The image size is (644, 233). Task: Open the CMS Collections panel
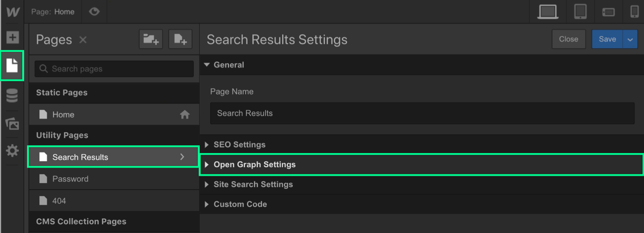tap(12, 95)
